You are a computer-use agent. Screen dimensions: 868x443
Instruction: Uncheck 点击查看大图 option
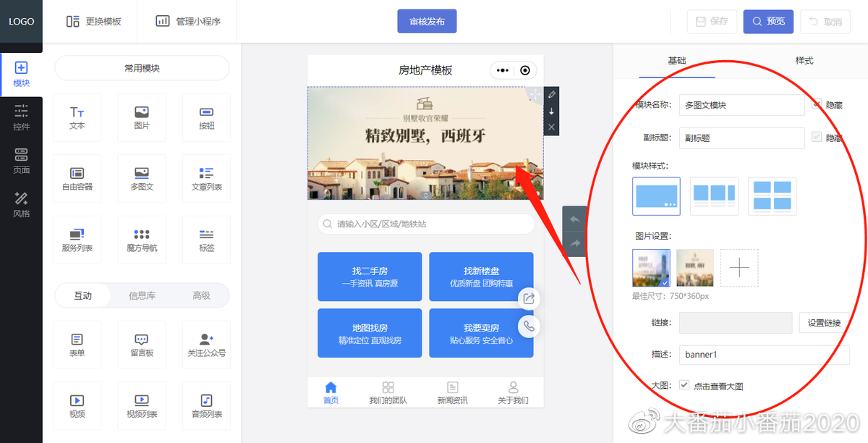pos(684,385)
